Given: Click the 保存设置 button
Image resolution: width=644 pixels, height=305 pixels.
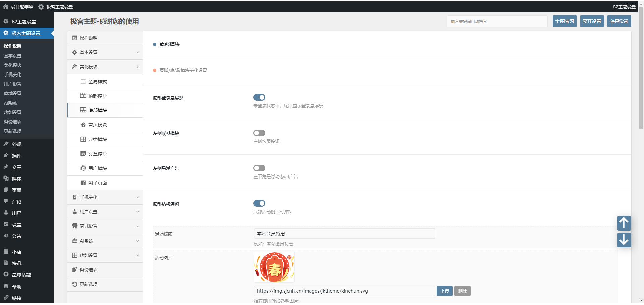Looking at the screenshot, I should coord(619,21).
